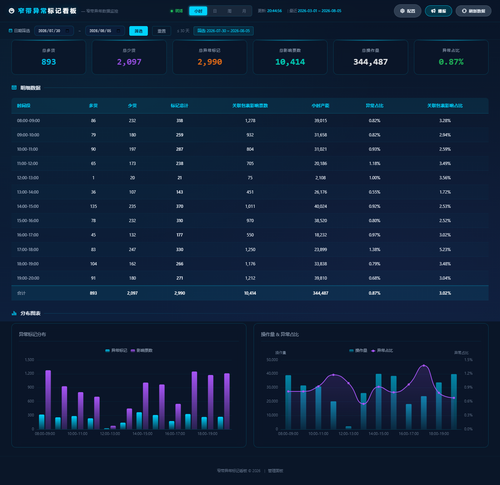500x485 pixels.
Task: Switch to the 月 granularity tab
Action: coord(244,11)
